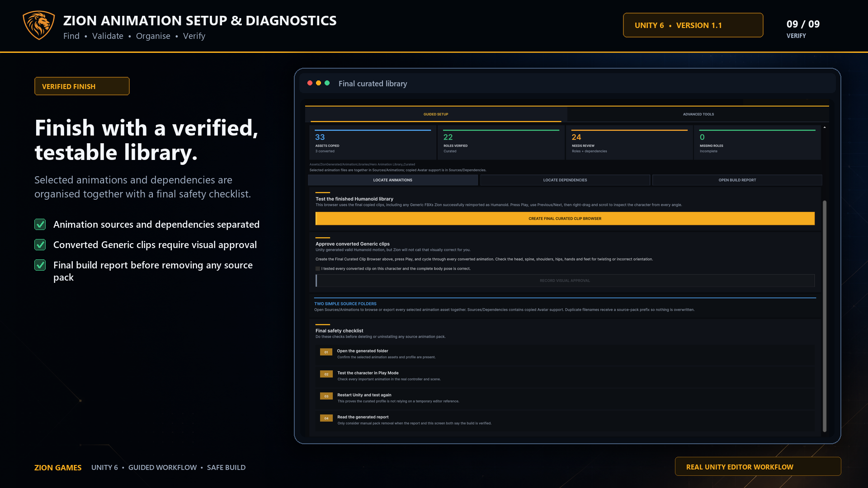
Task: Click the Assets/ZionGenerated library path text
Action: click(362, 164)
